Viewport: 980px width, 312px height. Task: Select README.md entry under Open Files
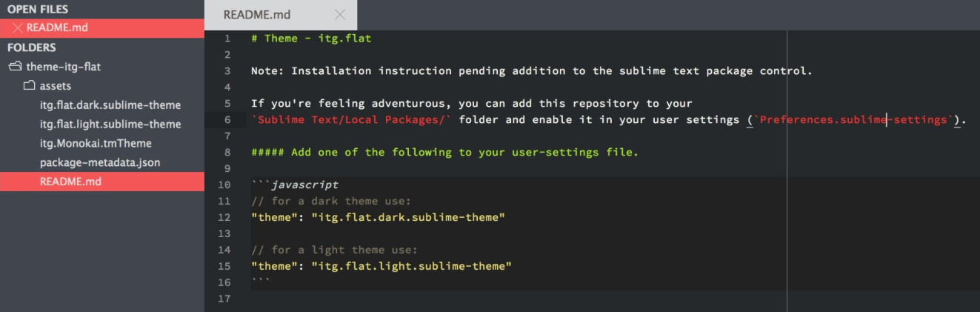coord(102,28)
